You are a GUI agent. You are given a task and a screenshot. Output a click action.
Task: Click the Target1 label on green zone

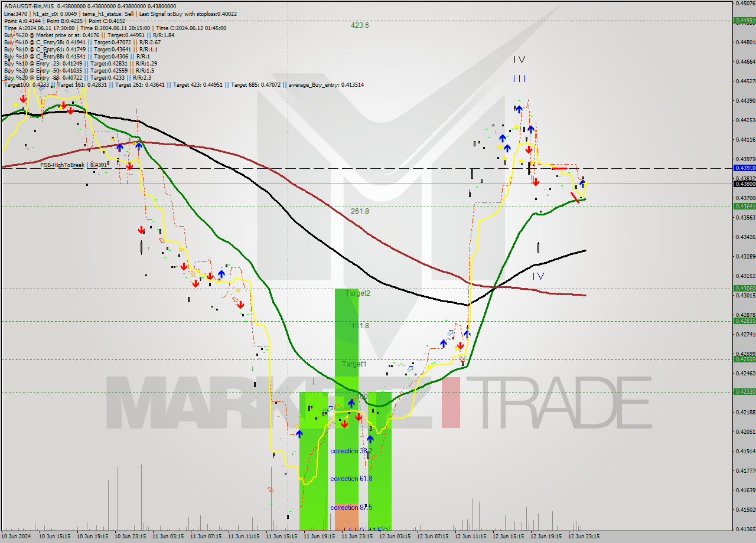coord(354,364)
